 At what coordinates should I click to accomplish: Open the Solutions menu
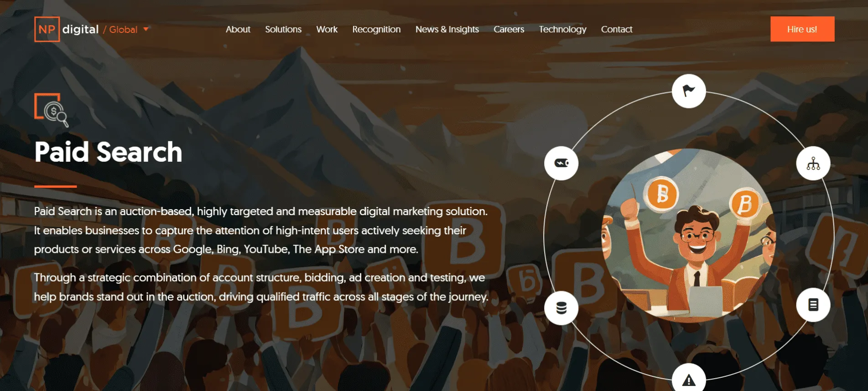[283, 29]
